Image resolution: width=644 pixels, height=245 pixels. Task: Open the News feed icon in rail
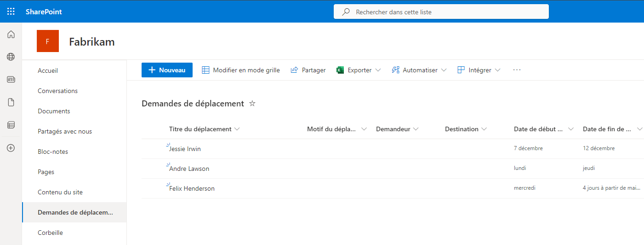11,80
